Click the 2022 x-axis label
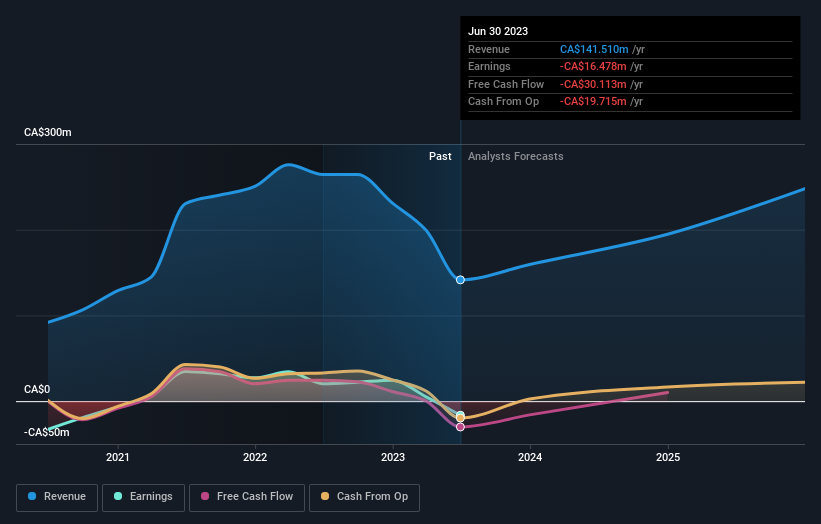The height and width of the screenshot is (524, 821). pos(255,457)
